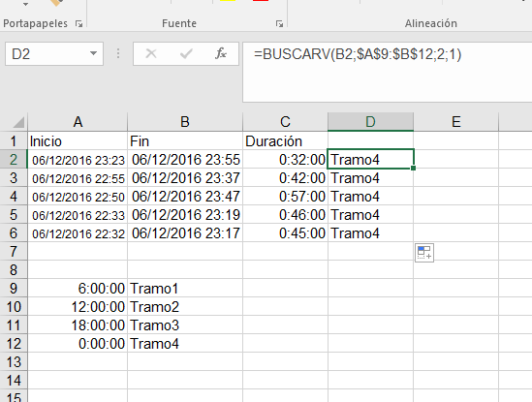This screenshot has width=532, height=402.
Task: Select cell with 6:00:00
Action: (x=78, y=289)
